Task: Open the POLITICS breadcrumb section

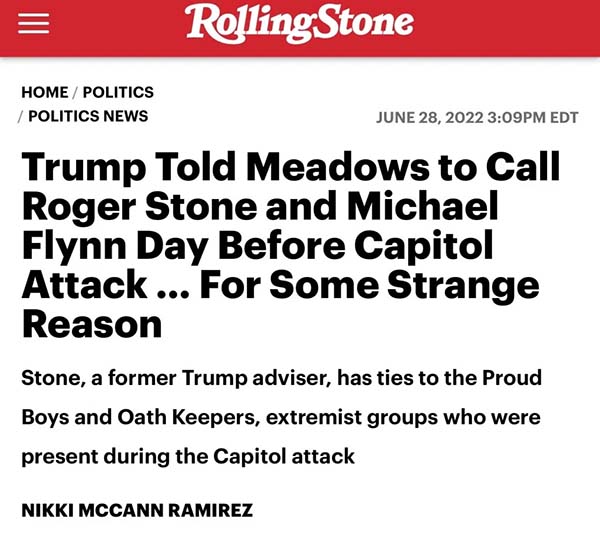Action: pyautogui.click(x=118, y=93)
